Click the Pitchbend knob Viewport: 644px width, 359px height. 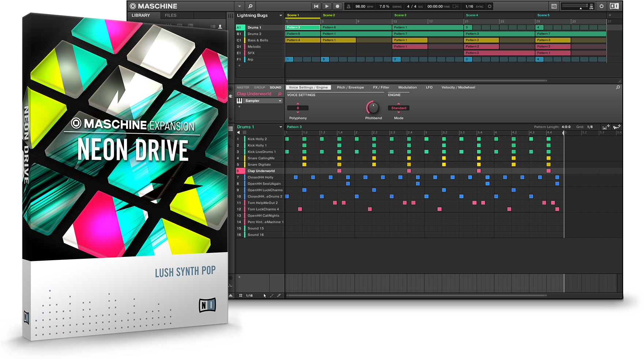pos(373,108)
